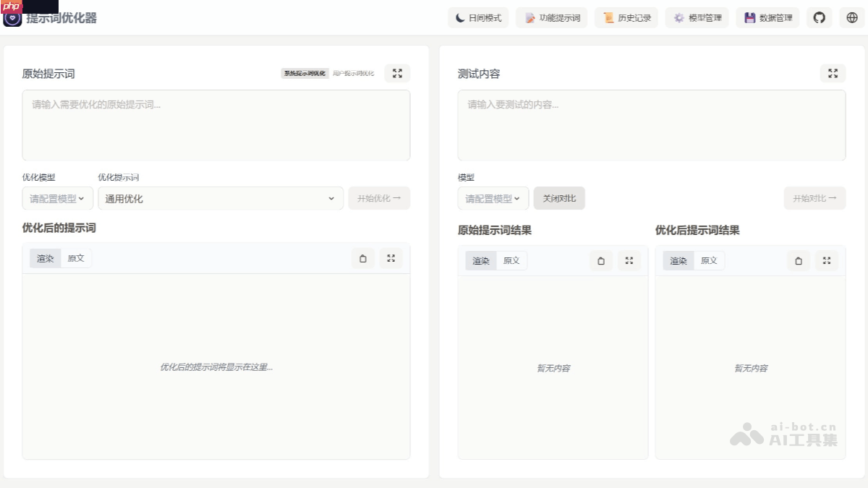This screenshot has width=868, height=488.
Task: Toggle 关闭对比 comparison off
Action: coord(559,197)
